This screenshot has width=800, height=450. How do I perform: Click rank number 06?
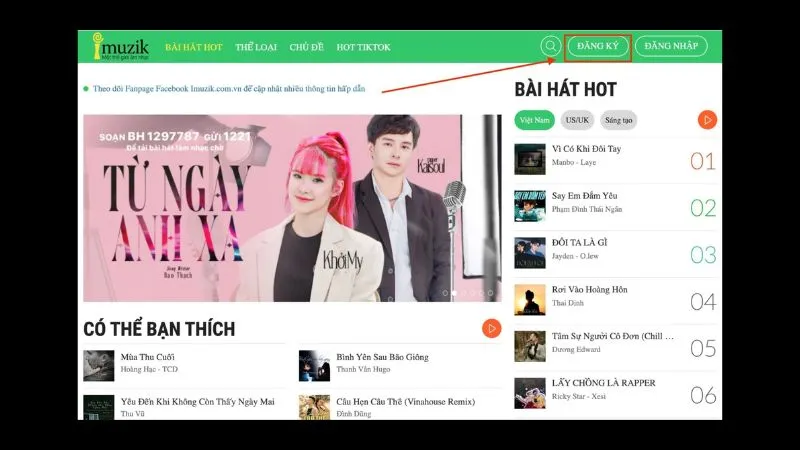point(703,395)
